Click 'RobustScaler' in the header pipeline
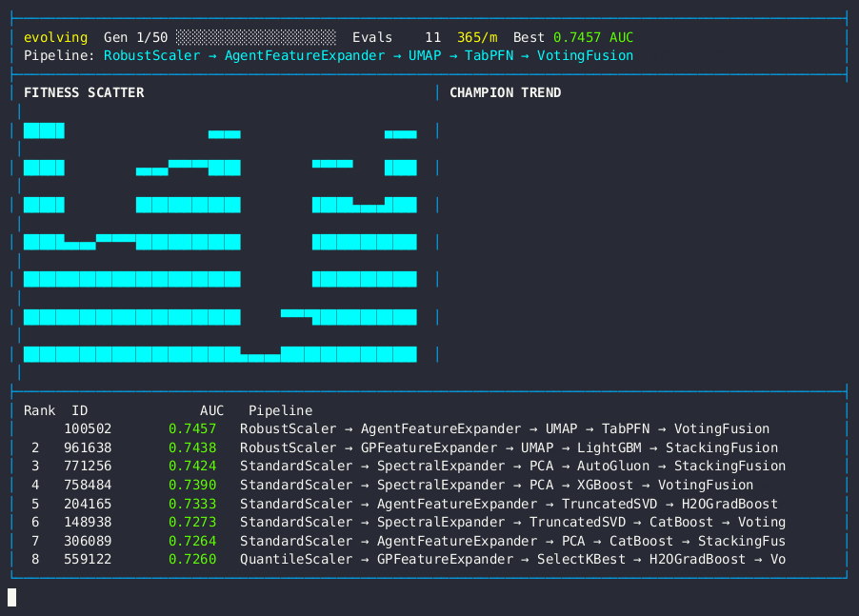The width and height of the screenshot is (859, 616). [x=151, y=56]
